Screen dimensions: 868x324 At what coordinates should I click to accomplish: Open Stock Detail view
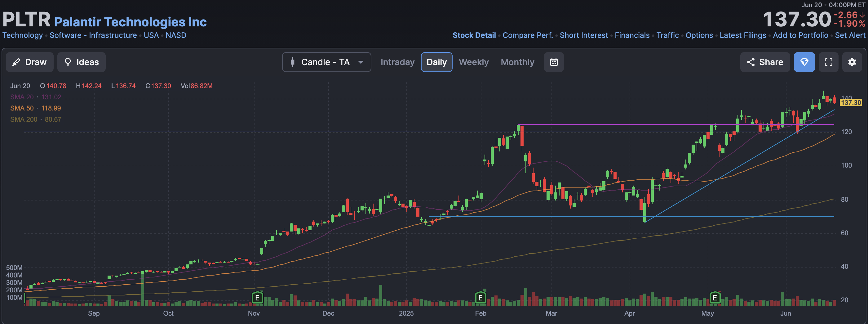(474, 35)
